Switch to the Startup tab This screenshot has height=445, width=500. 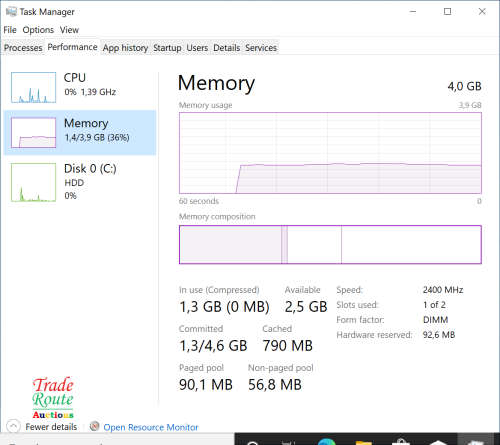(x=167, y=48)
